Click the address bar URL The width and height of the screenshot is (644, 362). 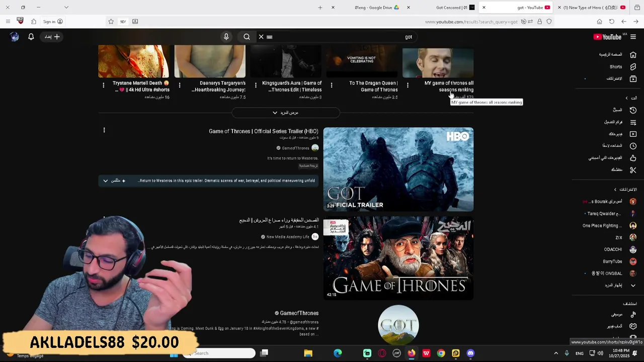[471, 22]
